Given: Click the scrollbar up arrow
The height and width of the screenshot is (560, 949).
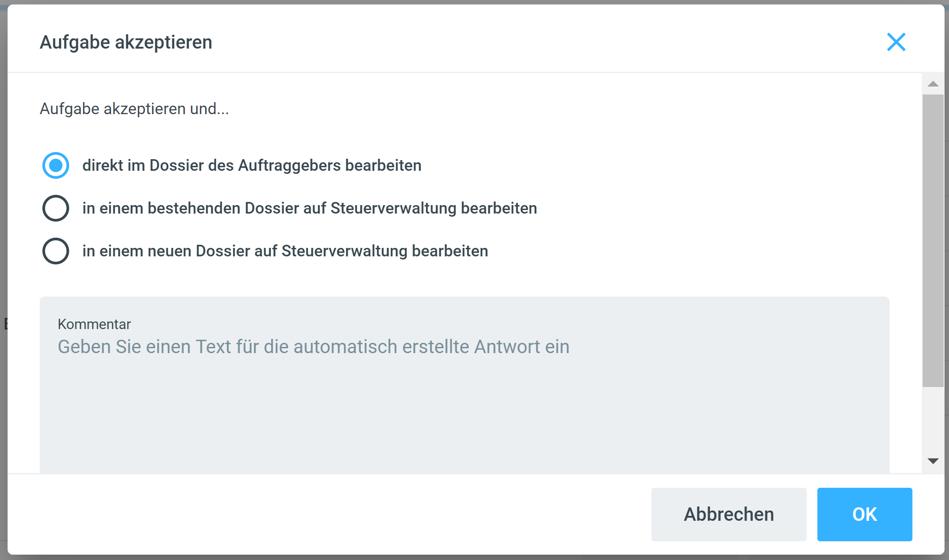Looking at the screenshot, I should coord(933,84).
